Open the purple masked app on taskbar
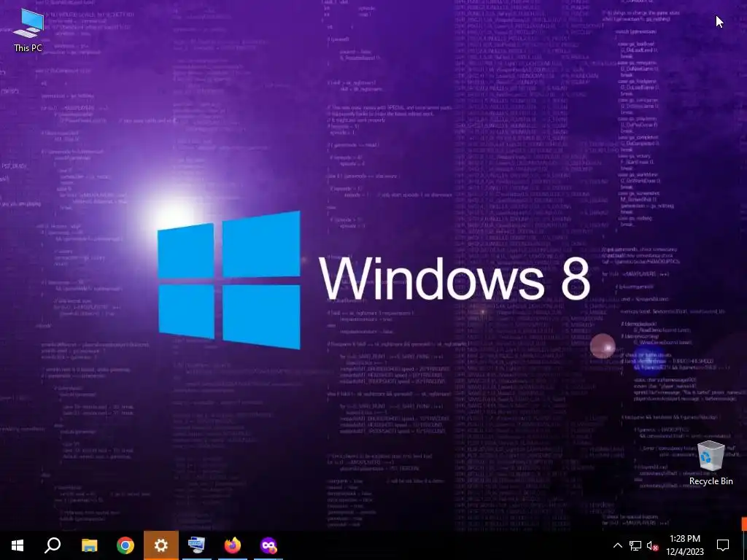 tap(268, 545)
